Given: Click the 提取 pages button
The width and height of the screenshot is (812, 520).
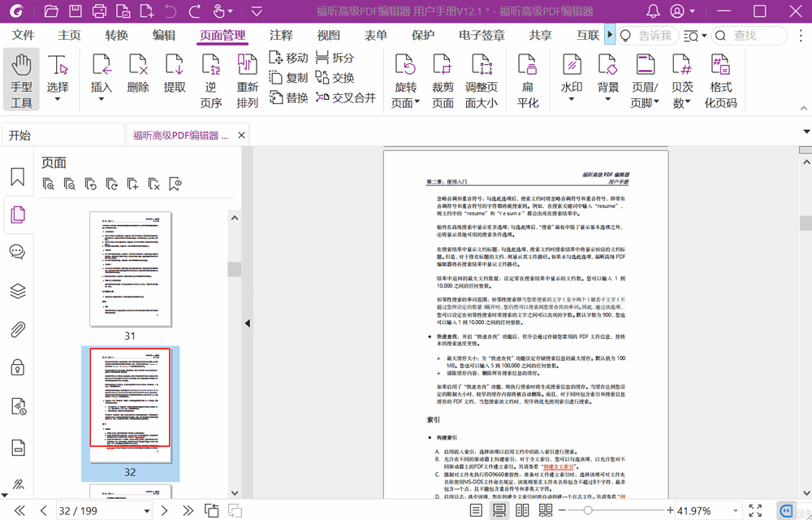Looking at the screenshot, I should point(175,74).
